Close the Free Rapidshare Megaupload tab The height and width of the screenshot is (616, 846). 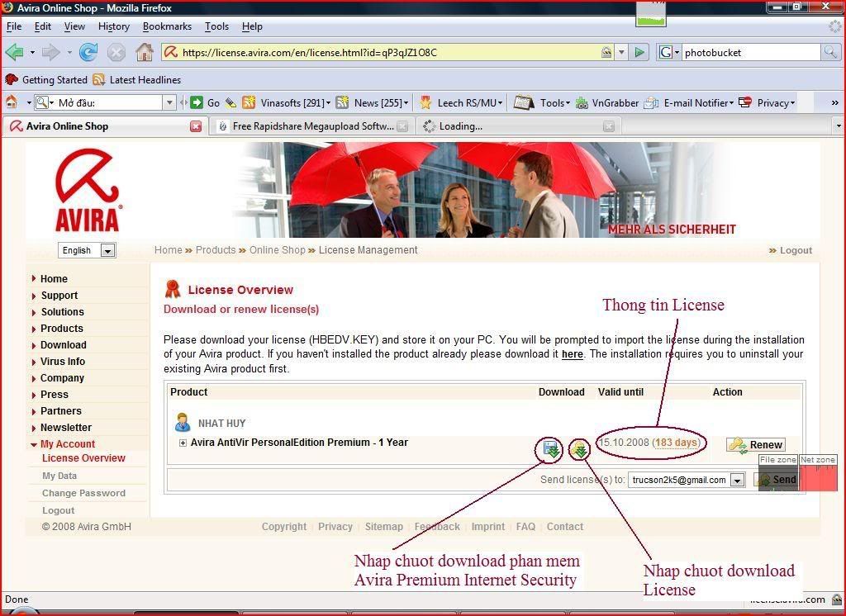click(402, 126)
